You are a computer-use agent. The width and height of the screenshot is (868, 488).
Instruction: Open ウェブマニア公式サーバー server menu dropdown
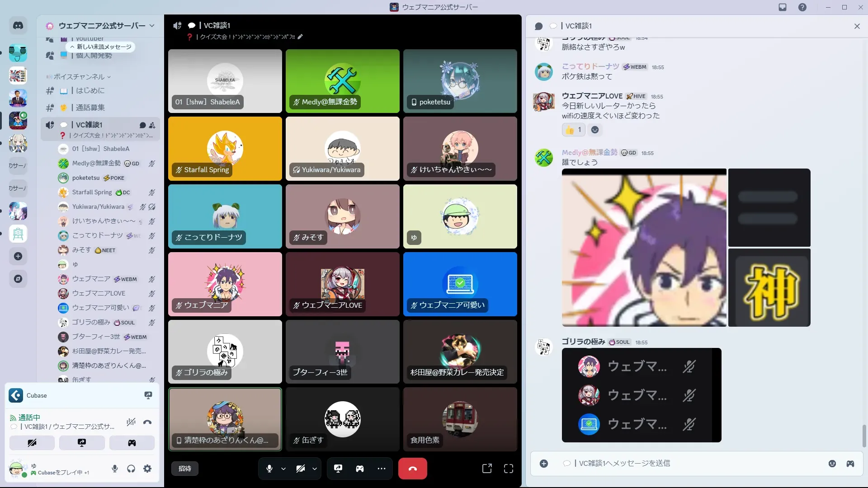pos(151,26)
